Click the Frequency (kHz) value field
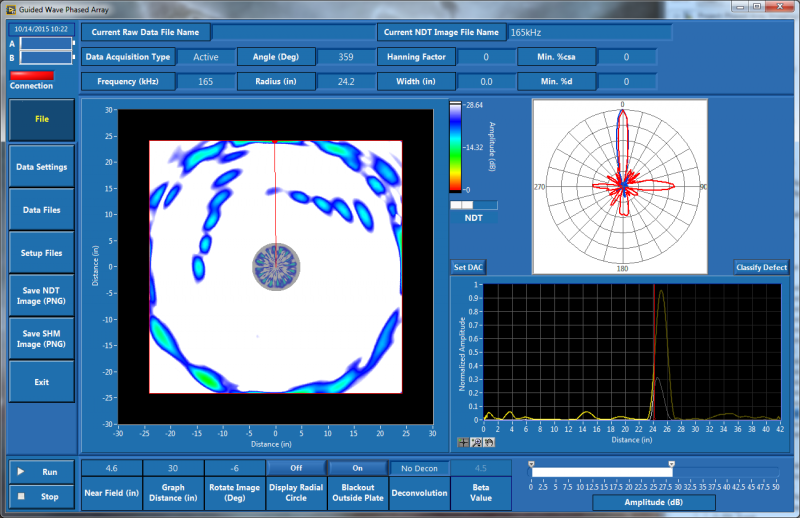800x518 pixels. tap(205, 81)
